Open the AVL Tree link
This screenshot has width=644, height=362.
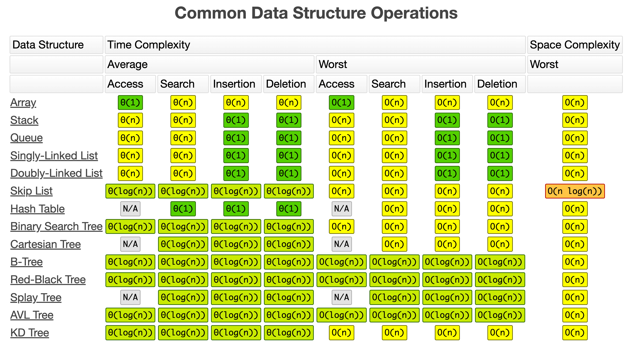(x=32, y=315)
